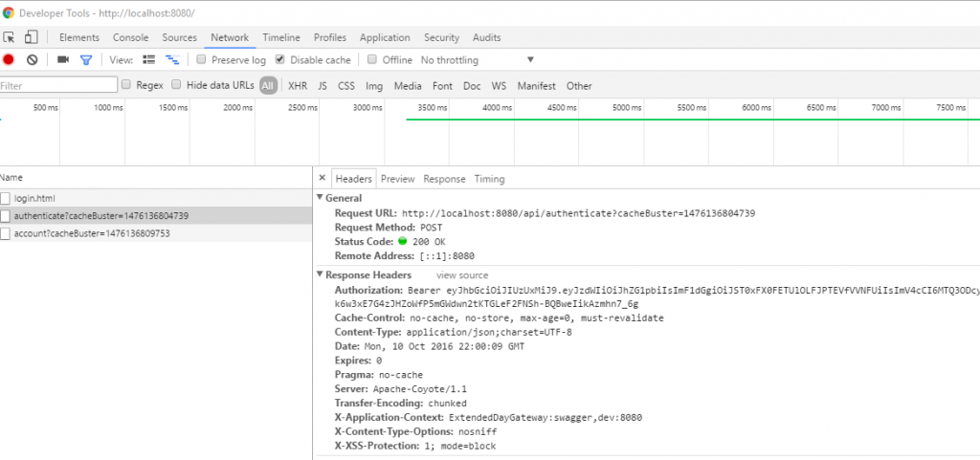Toggle the waterfall overview icon
The height and width of the screenshot is (460, 980).
[x=172, y=60]
